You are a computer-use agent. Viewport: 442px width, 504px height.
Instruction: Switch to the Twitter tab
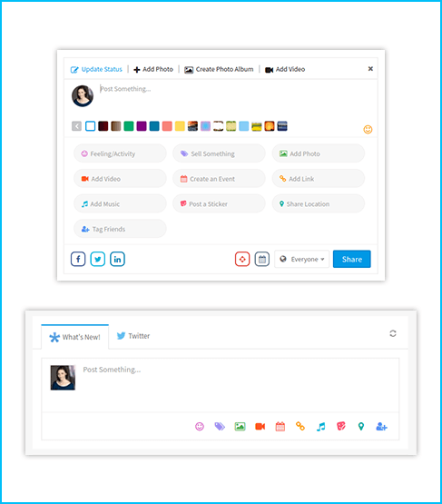[133, 336]
